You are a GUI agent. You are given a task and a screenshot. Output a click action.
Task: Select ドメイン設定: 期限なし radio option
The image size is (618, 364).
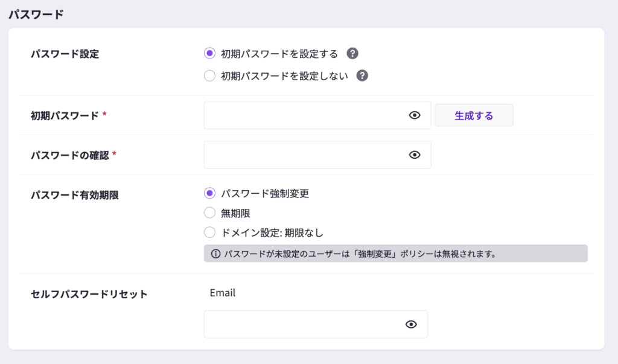tap(209, 232)
